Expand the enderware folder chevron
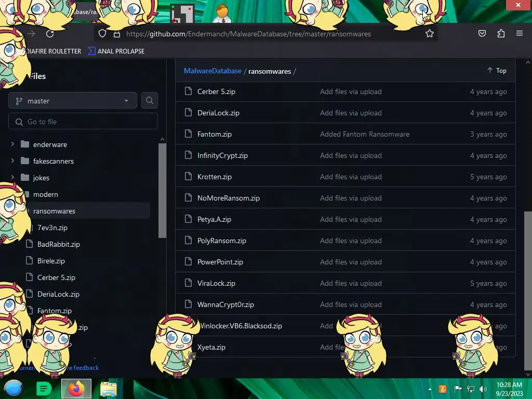This screenshot has height=399, width=532. point(12,144)
